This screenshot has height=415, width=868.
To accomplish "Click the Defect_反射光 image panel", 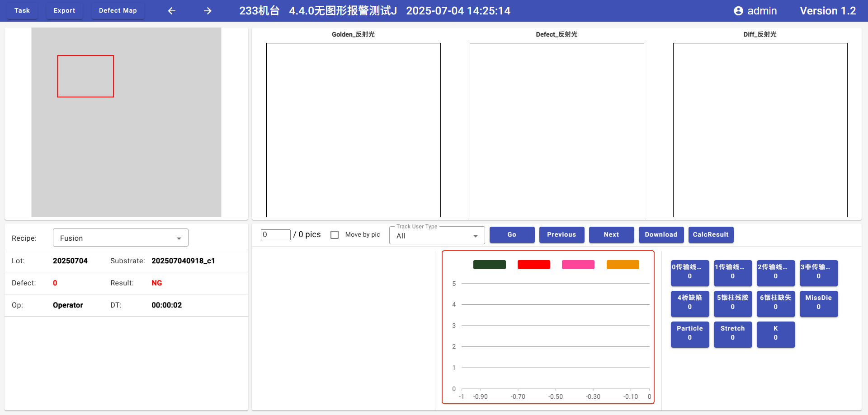I will pos(557,130).
